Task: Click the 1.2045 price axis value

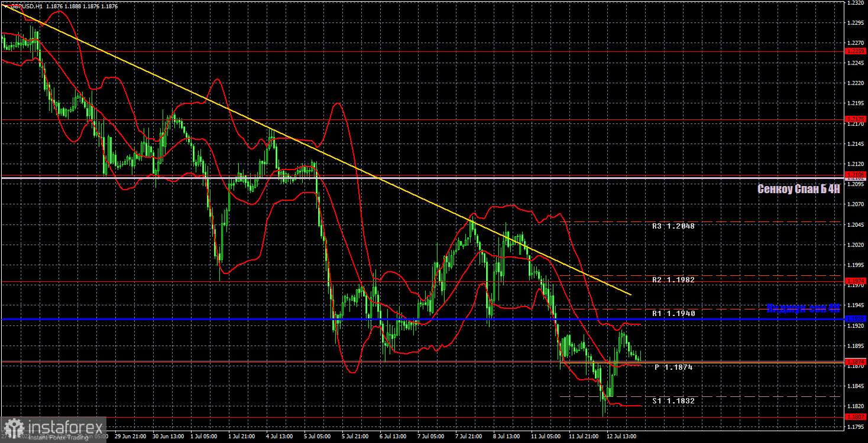Action: [x=856, y=224]
